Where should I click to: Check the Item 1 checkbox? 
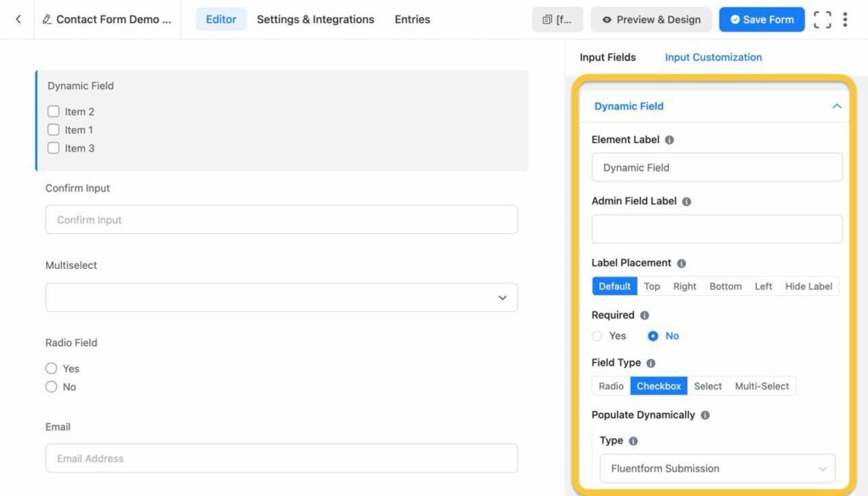[x=53, y=130]
